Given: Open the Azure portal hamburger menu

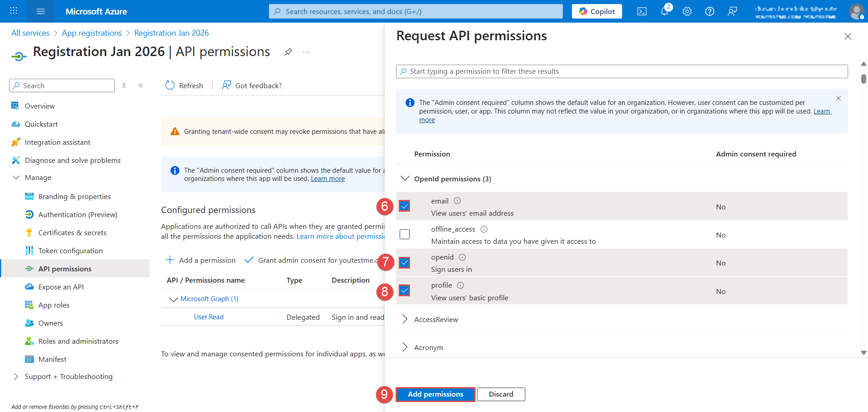Looking at the screenshot, I should pos(40,11).
